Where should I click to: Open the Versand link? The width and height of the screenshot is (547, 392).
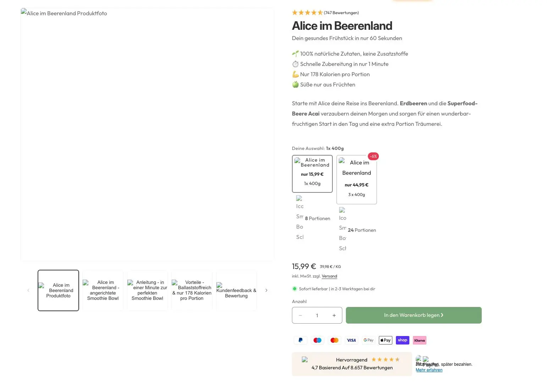pyautogui.click(x=329, y=276)
